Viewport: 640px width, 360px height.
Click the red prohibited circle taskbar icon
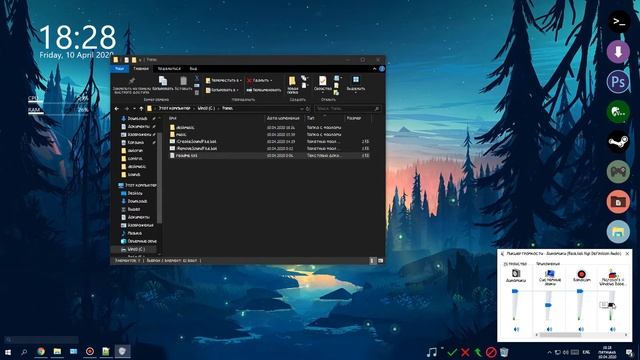pyautogui.click(x=491, y=352)
